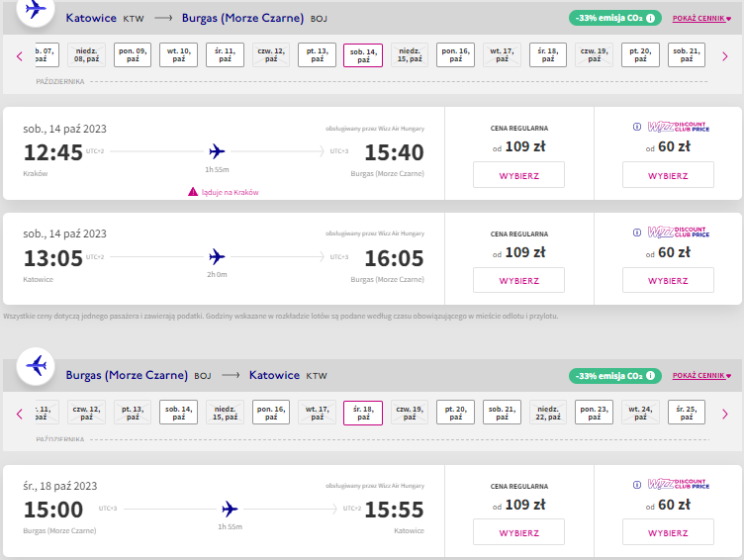Choose Discount Club price for the 13:05 flight
This screenshot has width=744, height=560.
[x=668, y=280]
